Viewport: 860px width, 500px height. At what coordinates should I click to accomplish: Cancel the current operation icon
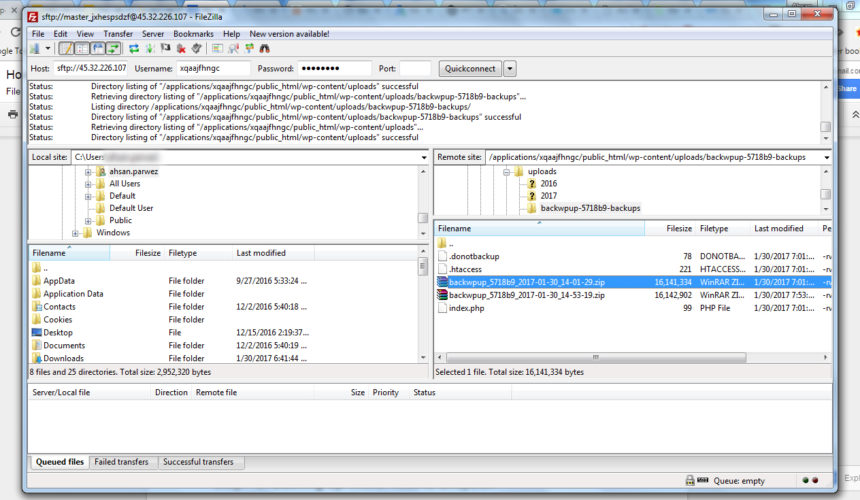click(165, 49)
